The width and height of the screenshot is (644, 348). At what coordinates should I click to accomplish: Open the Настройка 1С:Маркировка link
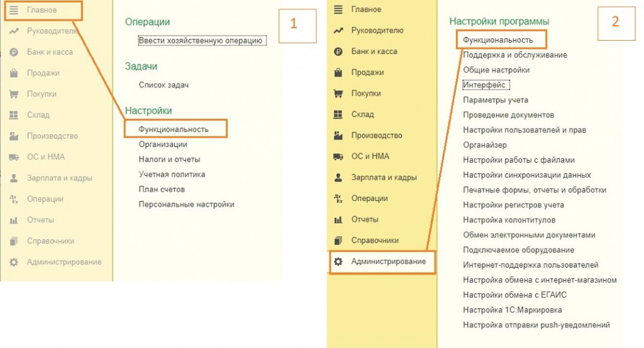pos(513,310)
